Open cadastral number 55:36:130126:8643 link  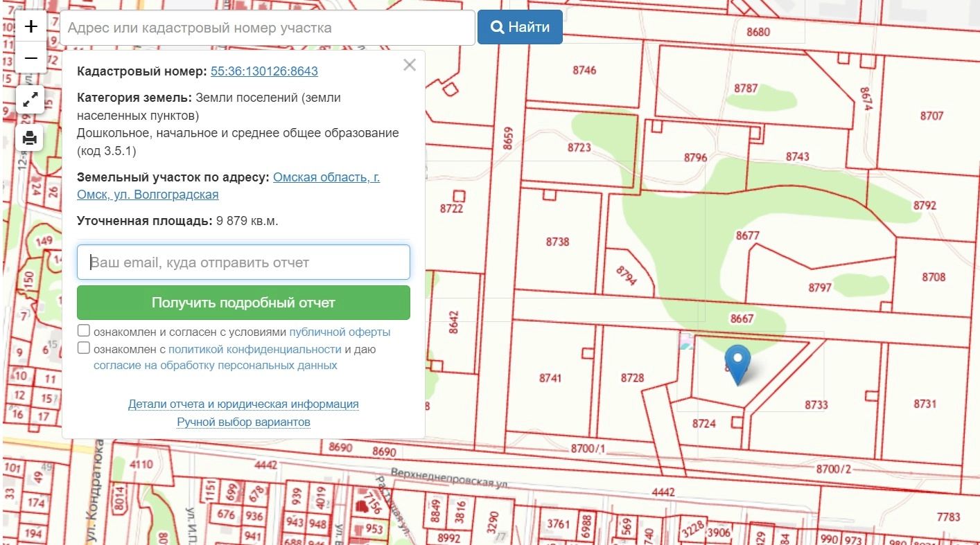click(264, 71)
